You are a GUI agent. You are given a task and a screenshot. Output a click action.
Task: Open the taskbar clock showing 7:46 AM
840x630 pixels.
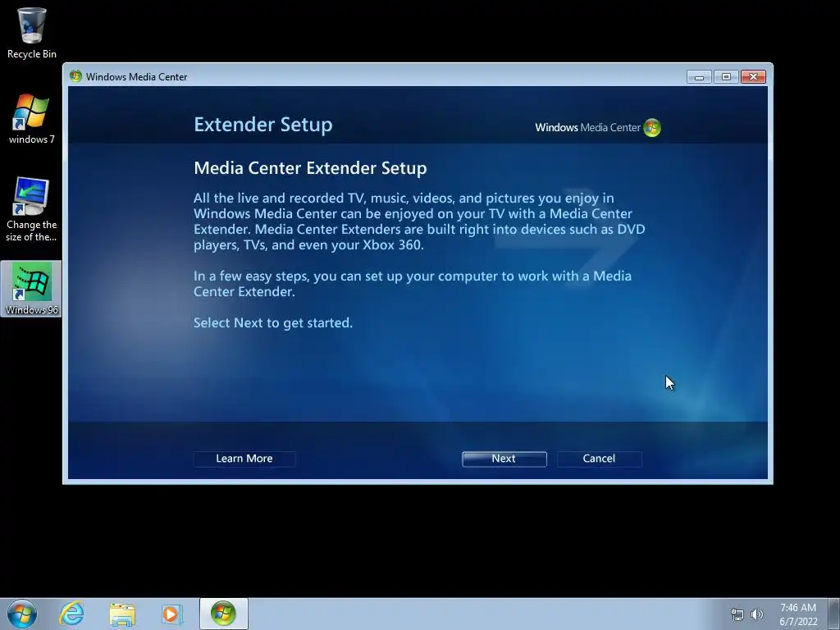click(x=798, y=614)
